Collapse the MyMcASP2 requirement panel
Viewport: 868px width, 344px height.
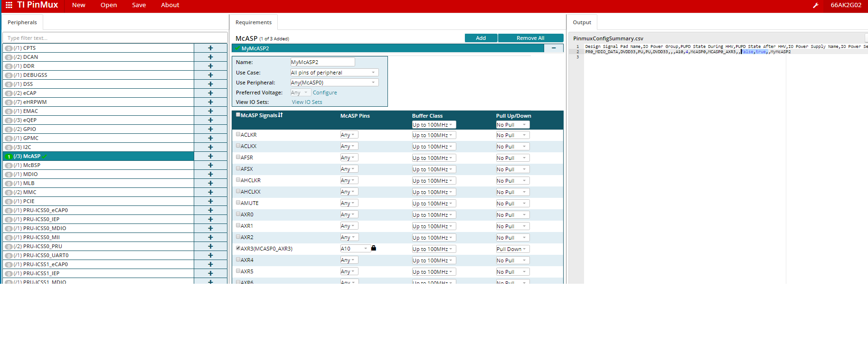point(554,48)
